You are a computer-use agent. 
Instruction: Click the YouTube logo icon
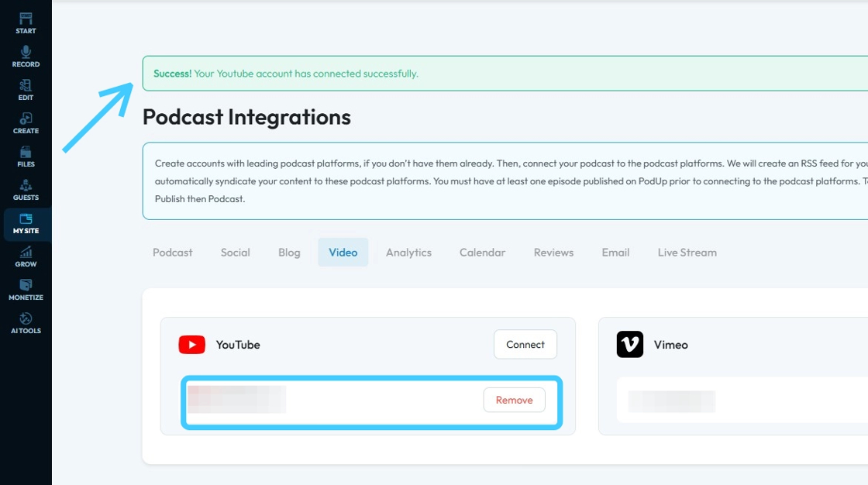pos(192,345)
